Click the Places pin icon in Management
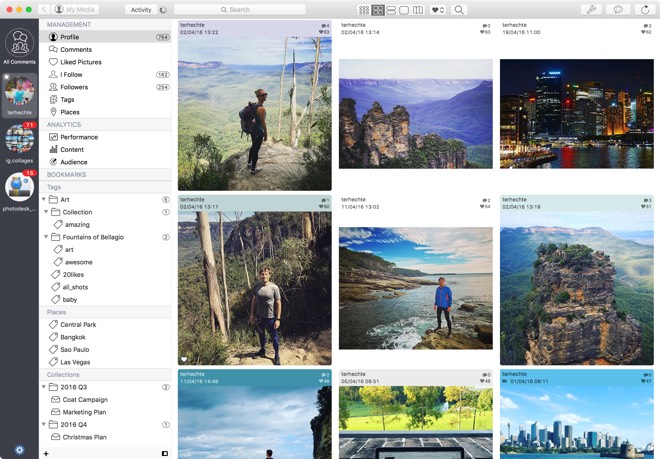 click(53, 112)
